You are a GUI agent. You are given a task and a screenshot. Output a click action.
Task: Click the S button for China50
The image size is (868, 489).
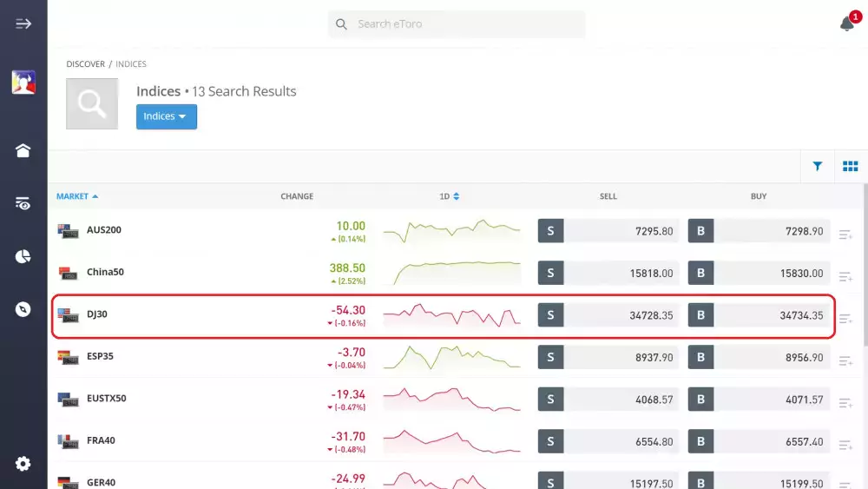click(x=550, y=273)
